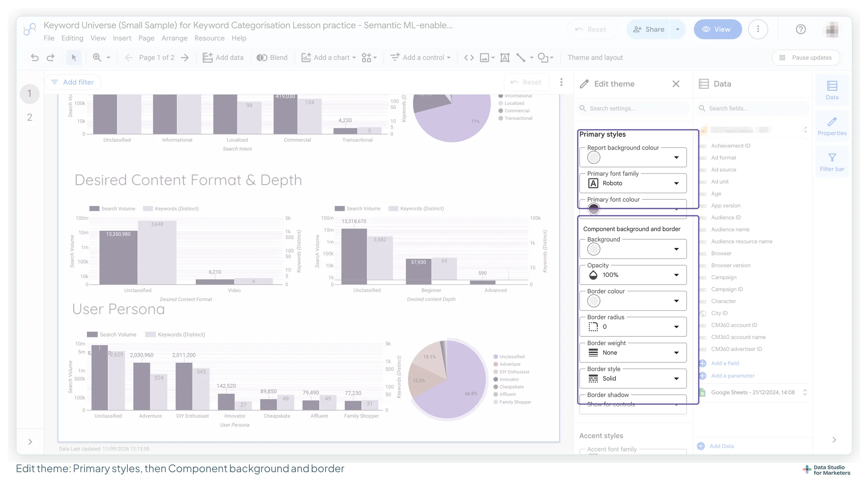Open Theme and layout panel
This screenshot has width=868, height=484.
595,58
